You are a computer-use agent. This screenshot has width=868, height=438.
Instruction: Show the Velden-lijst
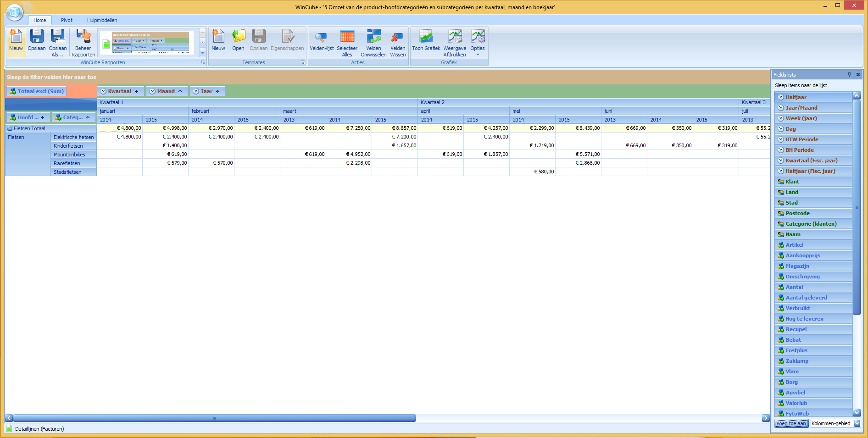322,41
